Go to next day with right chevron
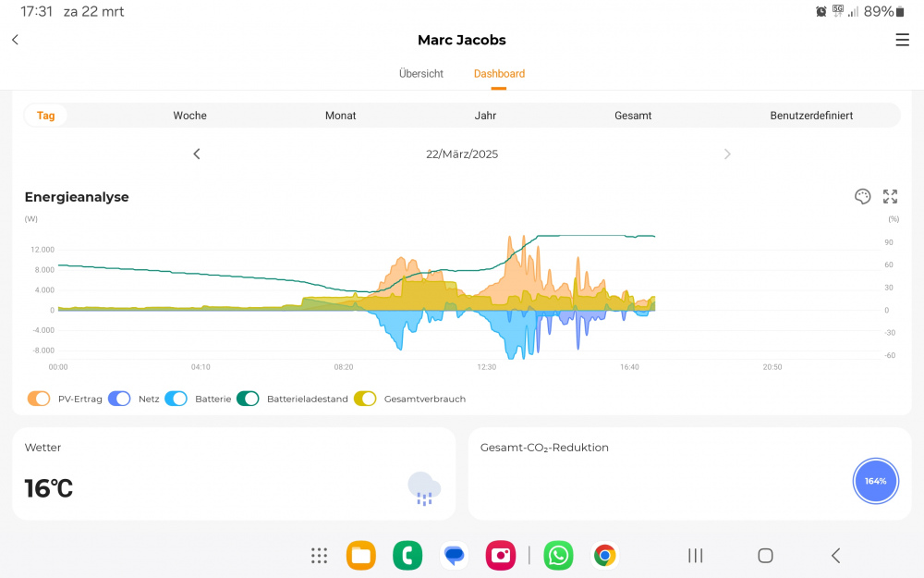This screenshot has width=924, height=578. (727, 154)
